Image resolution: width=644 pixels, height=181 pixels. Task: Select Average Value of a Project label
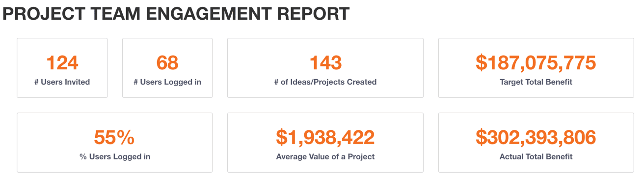click(325, 157)
